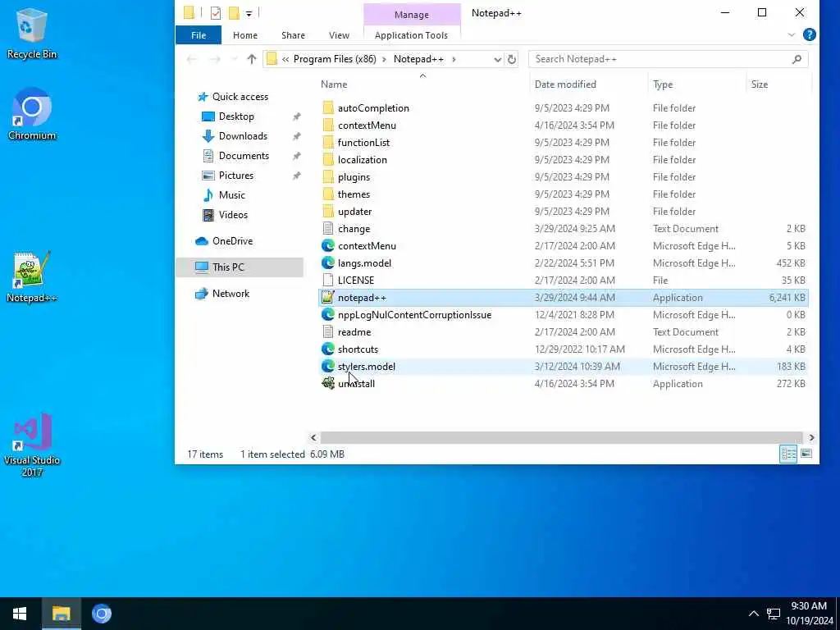Refresh the Notepad++ folder view

point(512,59)
